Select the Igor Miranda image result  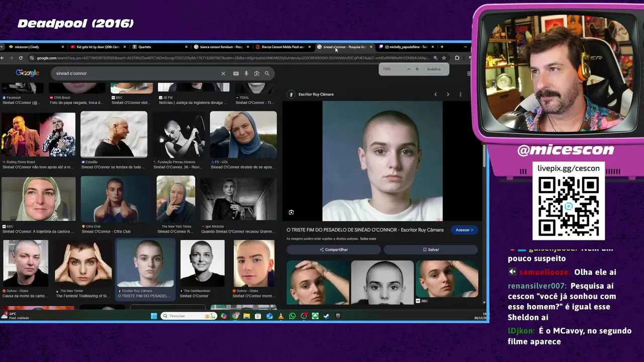(238, 199)
